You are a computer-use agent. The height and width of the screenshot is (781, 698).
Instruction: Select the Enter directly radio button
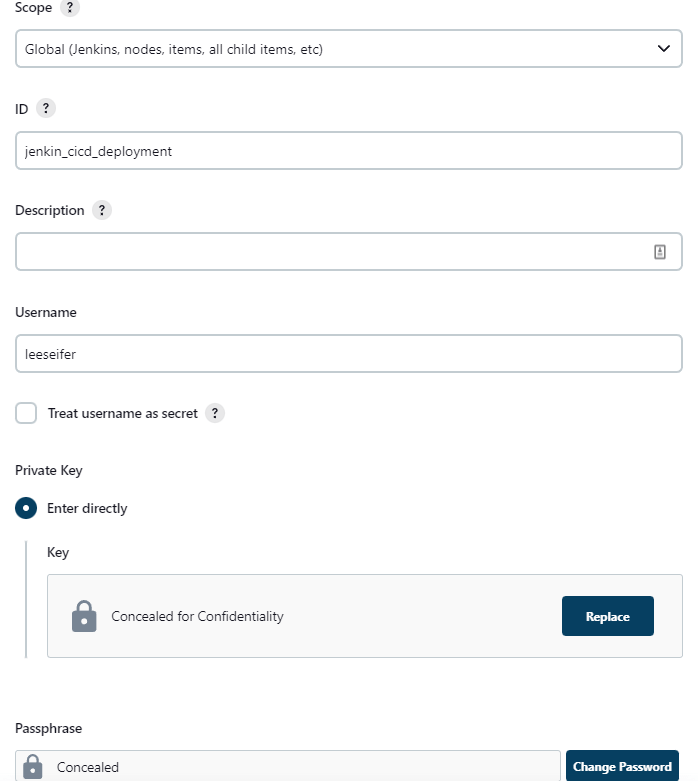point(26,508)
